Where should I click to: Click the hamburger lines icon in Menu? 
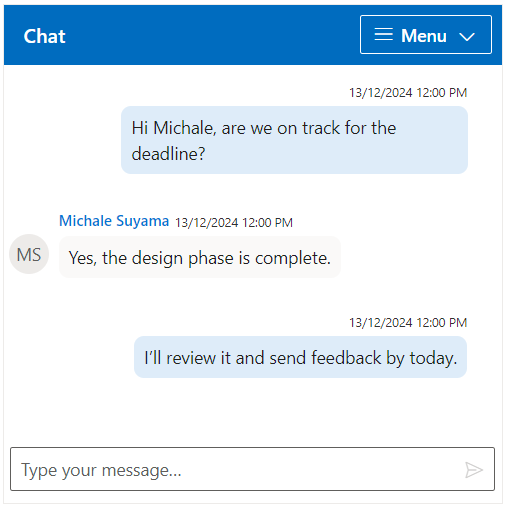(383, 34)
